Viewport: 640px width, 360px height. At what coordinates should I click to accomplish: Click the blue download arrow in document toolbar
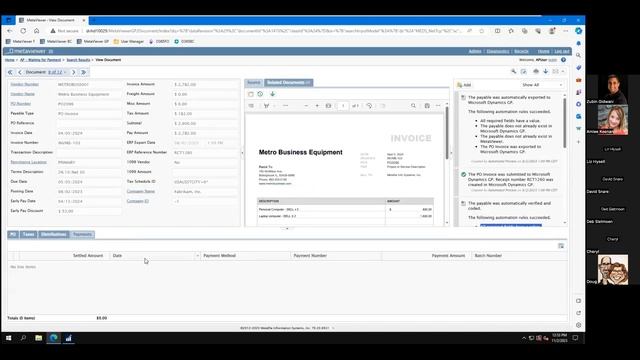click(x=545, y=71)
